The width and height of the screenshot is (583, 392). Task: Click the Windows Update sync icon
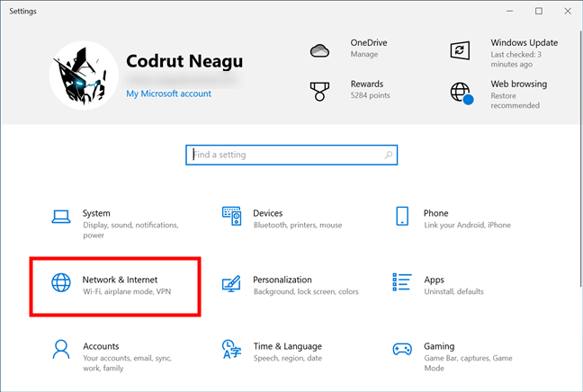[460, 50]
